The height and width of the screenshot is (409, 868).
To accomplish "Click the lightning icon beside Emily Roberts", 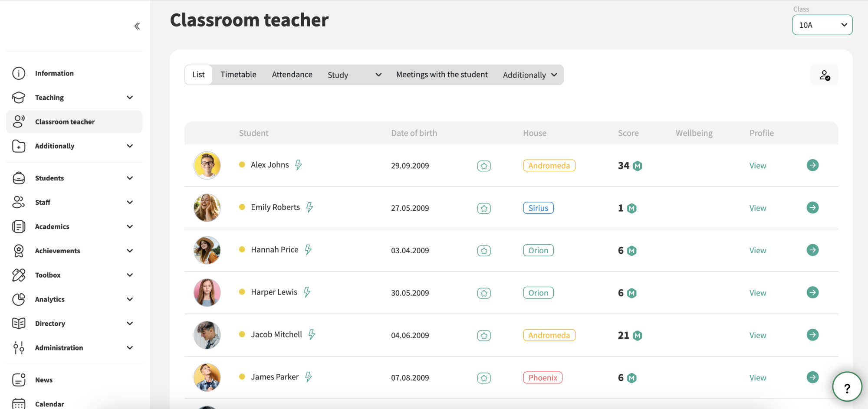I will tap(309, 207).
